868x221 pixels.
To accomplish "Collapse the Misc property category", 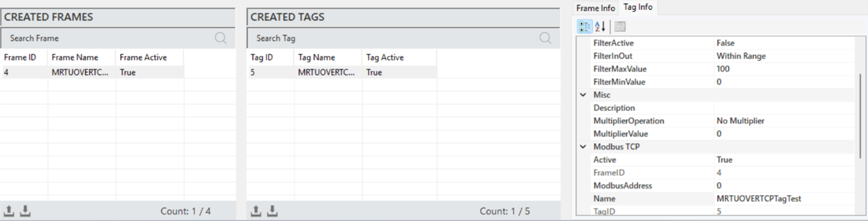I will [582, 95].
